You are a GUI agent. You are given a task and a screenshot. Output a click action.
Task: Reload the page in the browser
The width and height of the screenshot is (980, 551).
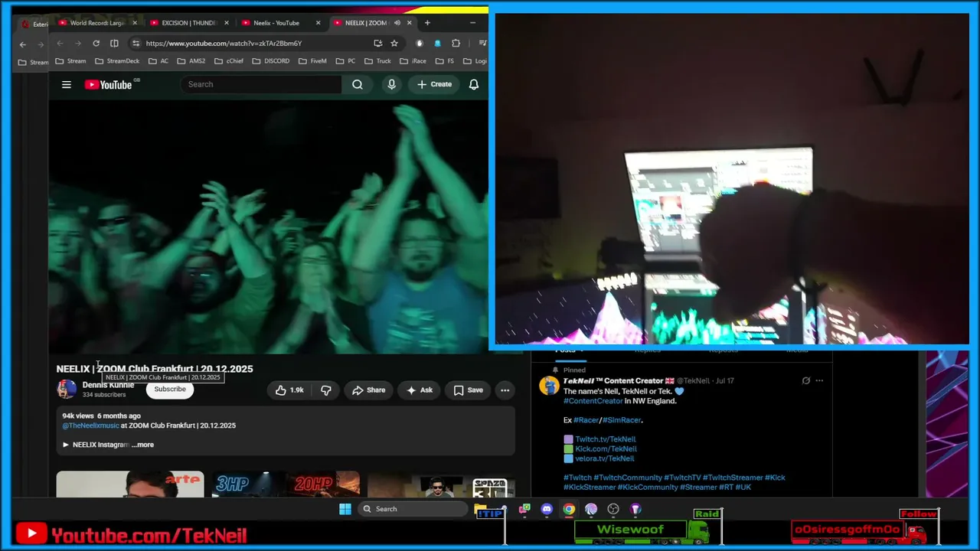(x=96, y=44)
